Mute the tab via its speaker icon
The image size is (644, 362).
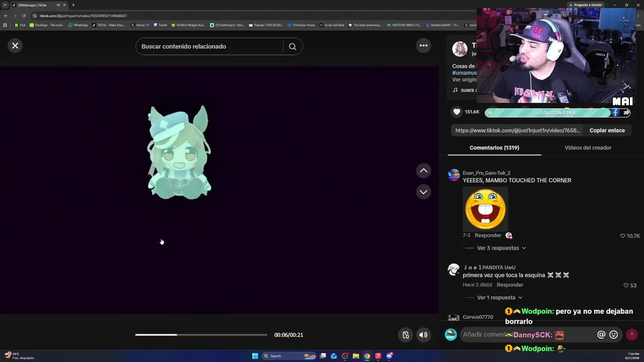pyautogui.click(x=58, y=5)
